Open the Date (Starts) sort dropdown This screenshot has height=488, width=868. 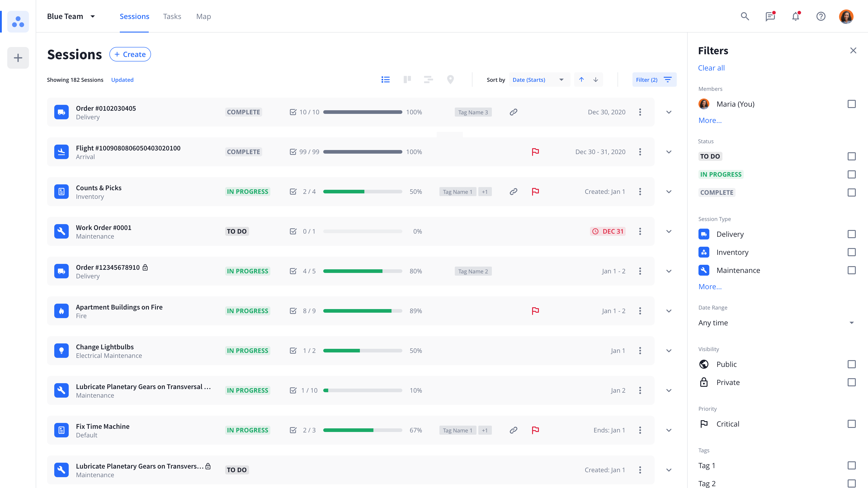(x=538, y=80)
